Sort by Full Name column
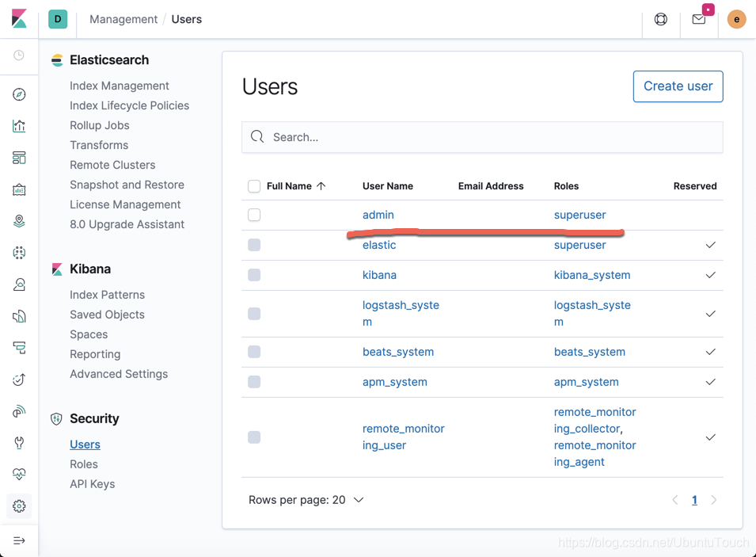The width and height of the screenshot is (756, 557). coord(296,186)
